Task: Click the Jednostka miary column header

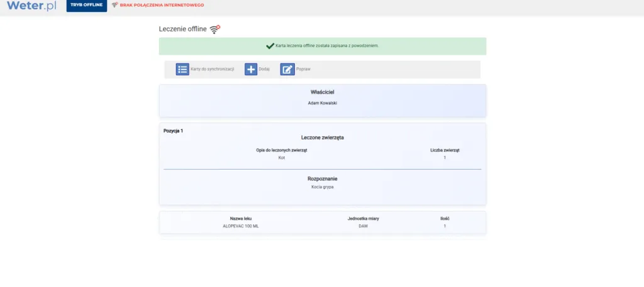Action: [x=364, y=219]
